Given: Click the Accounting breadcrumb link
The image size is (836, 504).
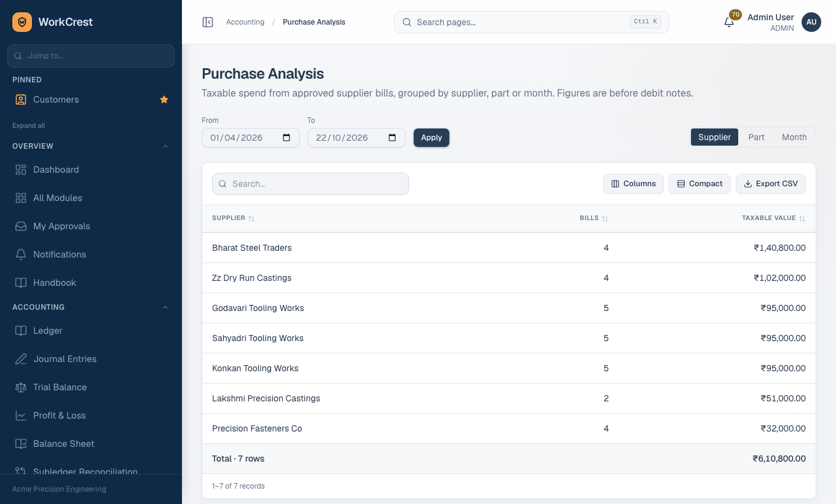Looking at the screenshot, I should click(x=245, y=22).
